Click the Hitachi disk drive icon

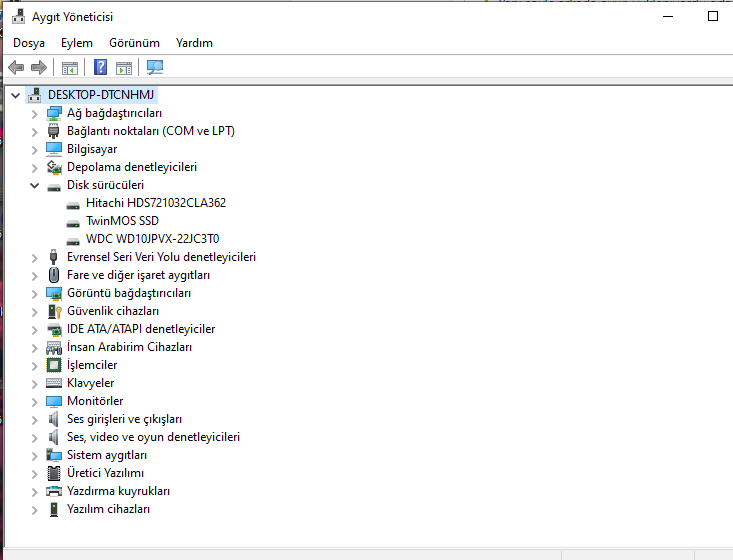[73, 205]
